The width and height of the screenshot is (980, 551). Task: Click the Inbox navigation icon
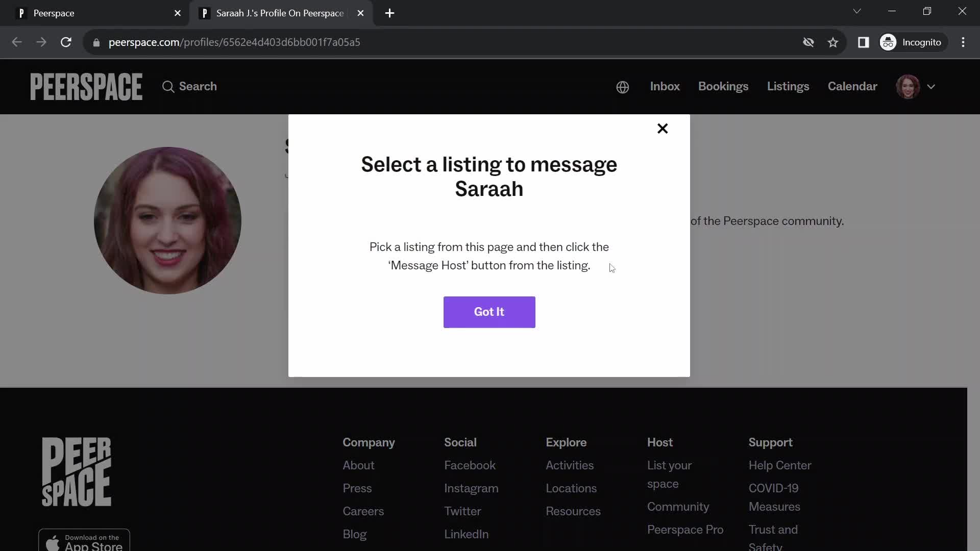tap(665, 86)
